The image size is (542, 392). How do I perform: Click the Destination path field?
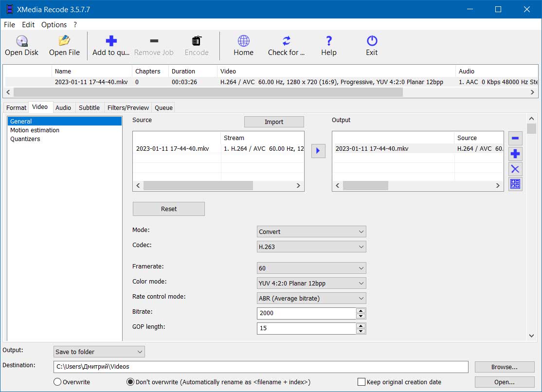tap(261, 367)
